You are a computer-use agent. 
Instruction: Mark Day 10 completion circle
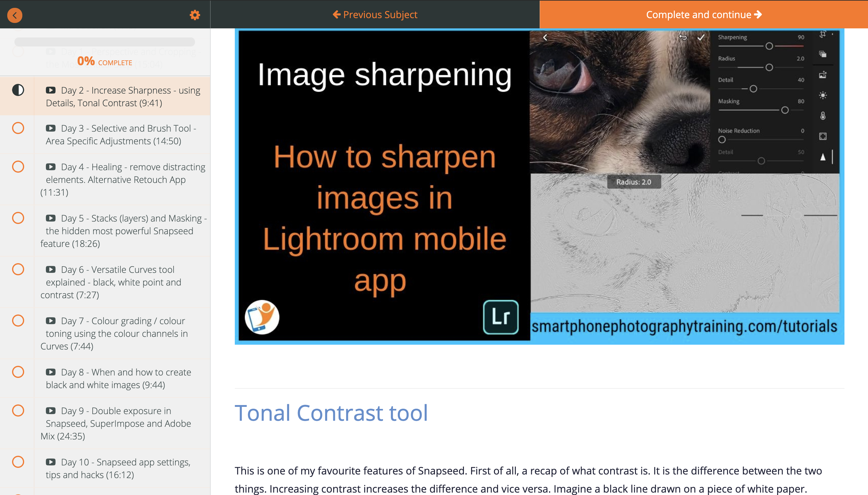coord(18,462)
